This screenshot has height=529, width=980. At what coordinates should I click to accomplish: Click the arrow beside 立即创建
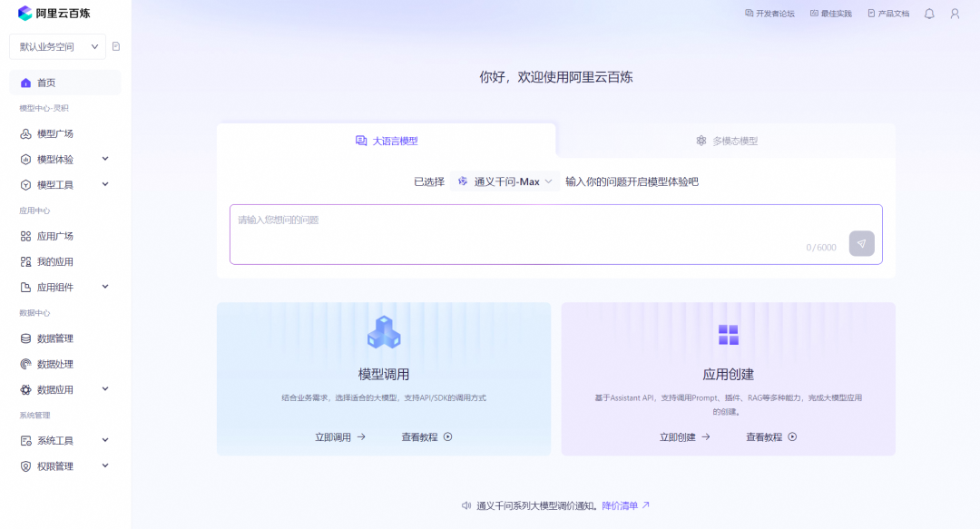click(706, 437)
